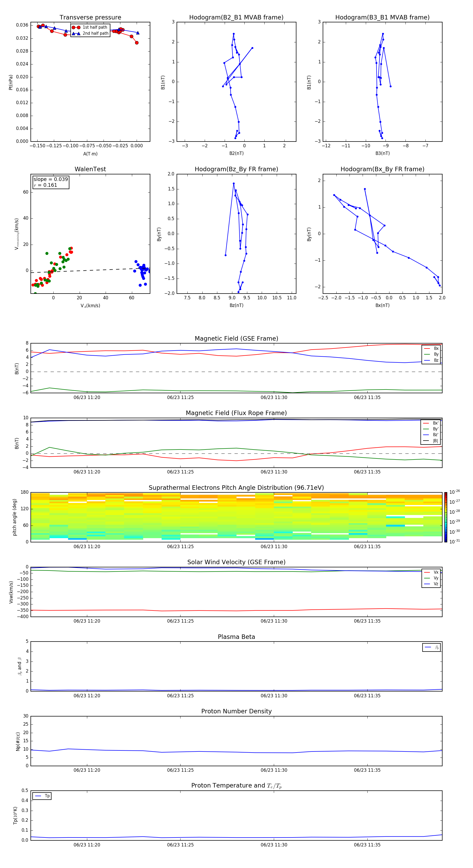The height and width of the screenshot is (868, 473).
Task: Select "By" in the GSE magnetic field legend
Action: [431, 354]
